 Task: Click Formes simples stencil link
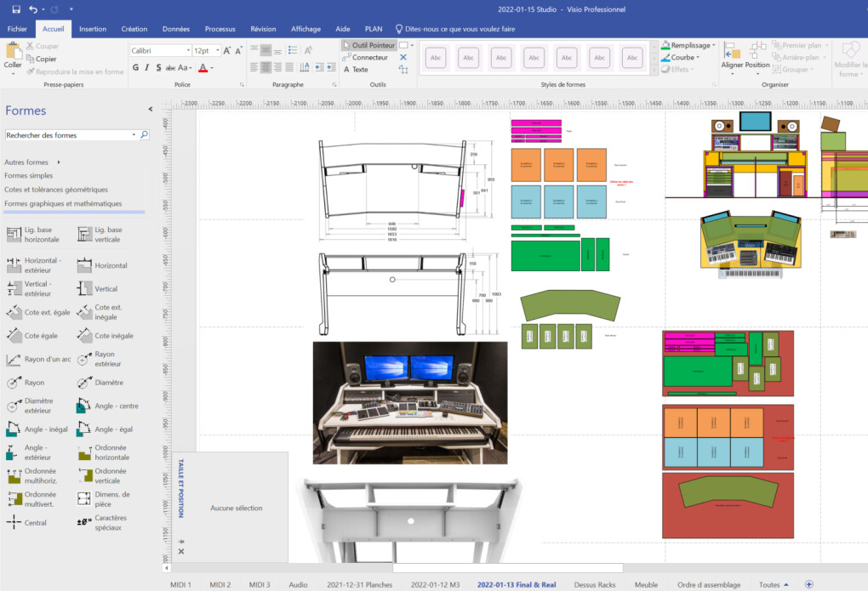[x=29, y=175]
